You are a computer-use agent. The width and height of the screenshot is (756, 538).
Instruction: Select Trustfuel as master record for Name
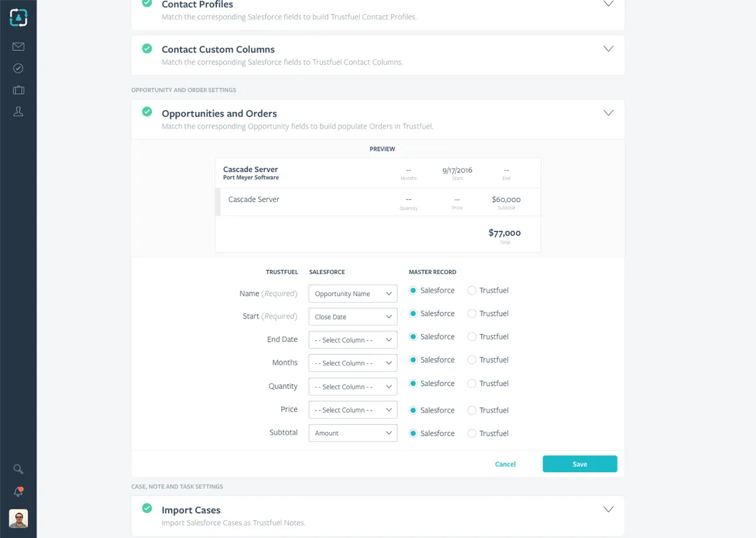click(x=472, y=291)
